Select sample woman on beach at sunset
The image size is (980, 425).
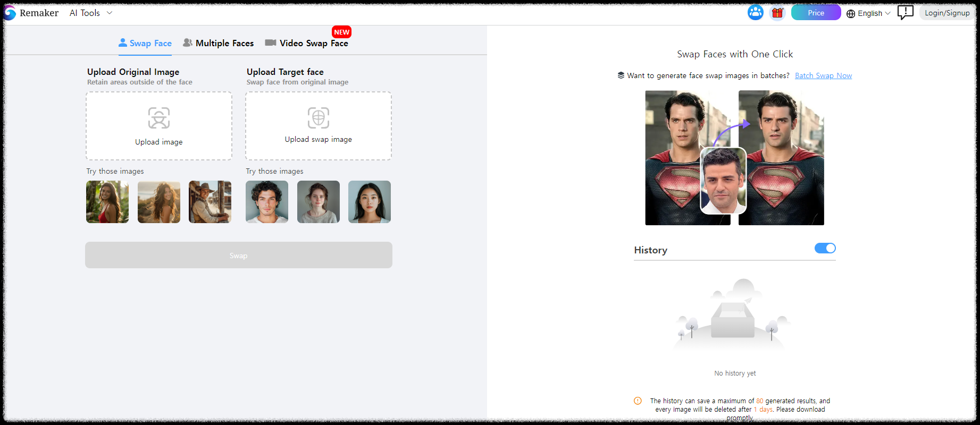[159, 202]
